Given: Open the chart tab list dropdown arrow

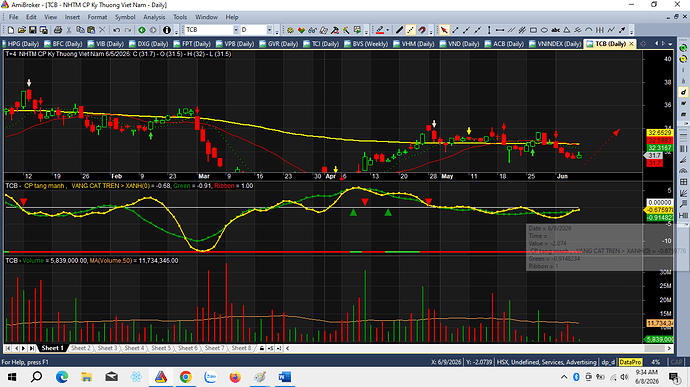Looking at the screenshot, I should (671, 44).
